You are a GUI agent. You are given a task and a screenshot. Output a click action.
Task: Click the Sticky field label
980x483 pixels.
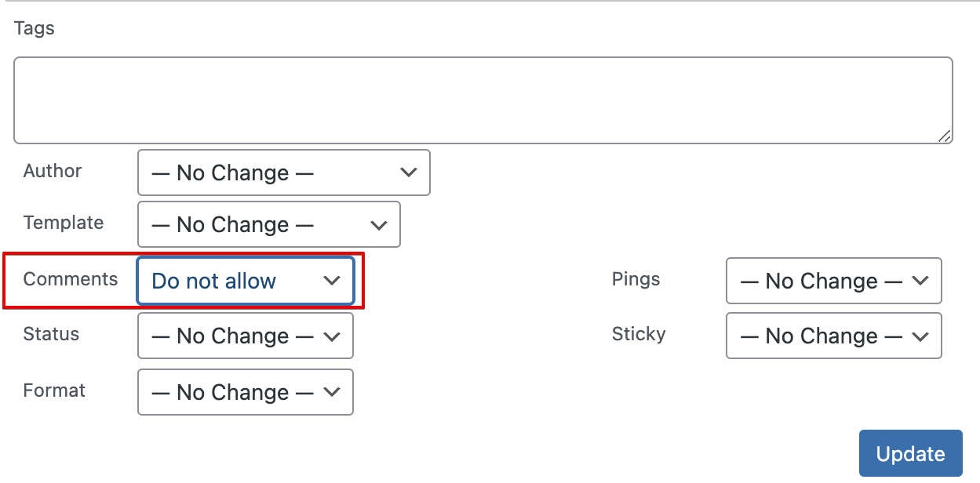point(639,334)
